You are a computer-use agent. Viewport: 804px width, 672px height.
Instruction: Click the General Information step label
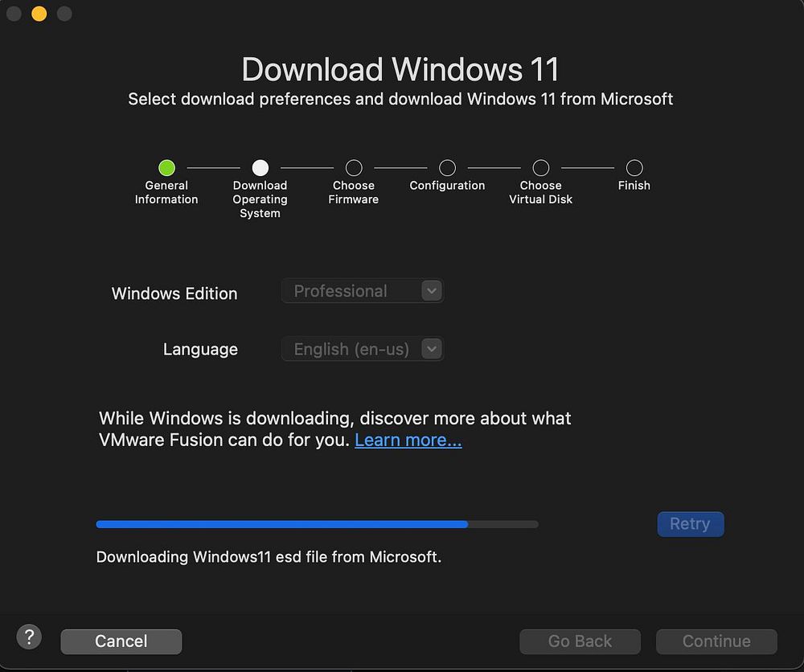pos(166,192)
